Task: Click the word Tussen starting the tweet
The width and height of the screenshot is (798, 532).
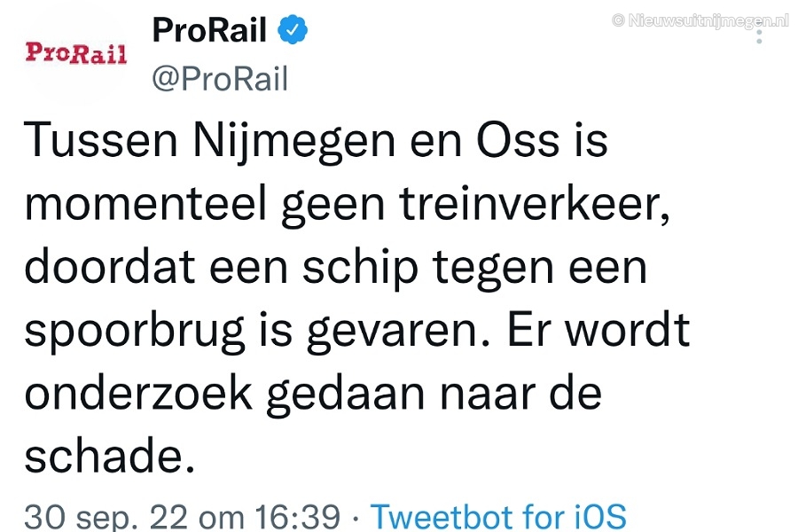Action: coord(100,139)
